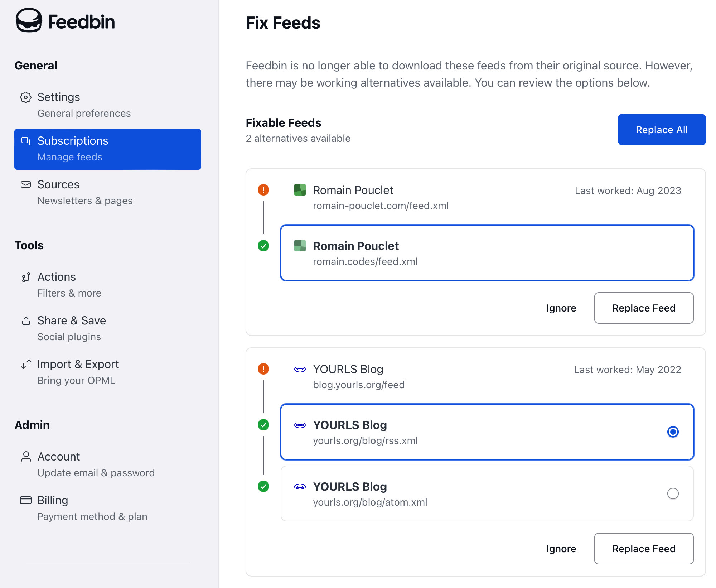Ignore the Romain Pouclet feed suggestion
This screenshot has height=588, width=716.
[x=561, y=308]
